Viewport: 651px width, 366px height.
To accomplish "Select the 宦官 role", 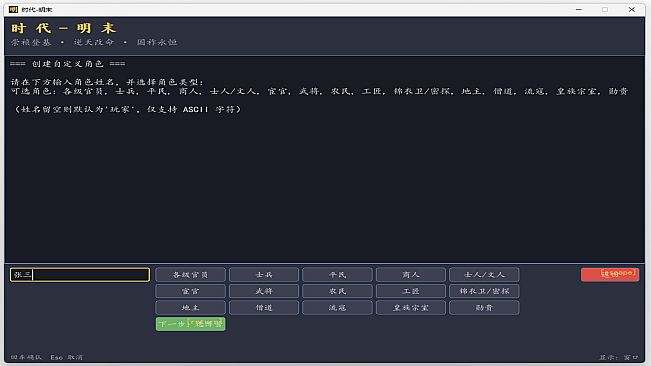I will [191, 291].
